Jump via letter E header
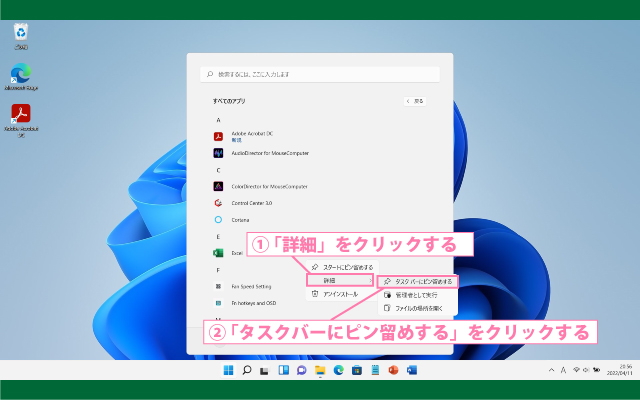The width and height of the screenshot is (640, 400). click(218, 237)
